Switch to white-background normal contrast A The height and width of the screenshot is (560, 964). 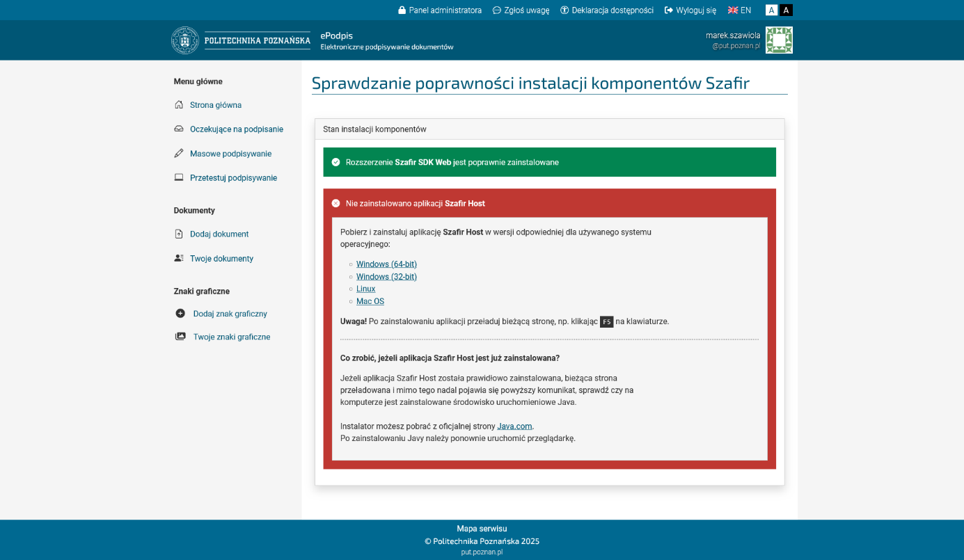coord(771,10)
